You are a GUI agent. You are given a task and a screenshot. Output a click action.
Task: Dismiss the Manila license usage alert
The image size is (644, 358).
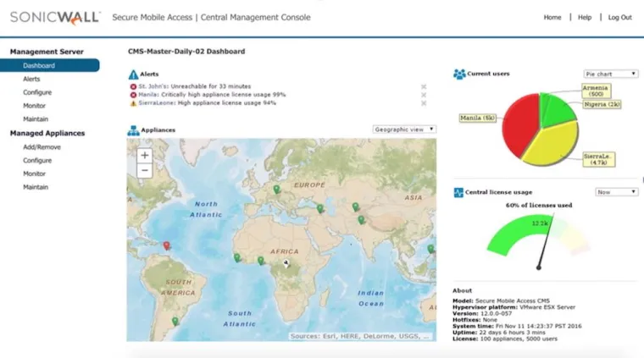424,95
